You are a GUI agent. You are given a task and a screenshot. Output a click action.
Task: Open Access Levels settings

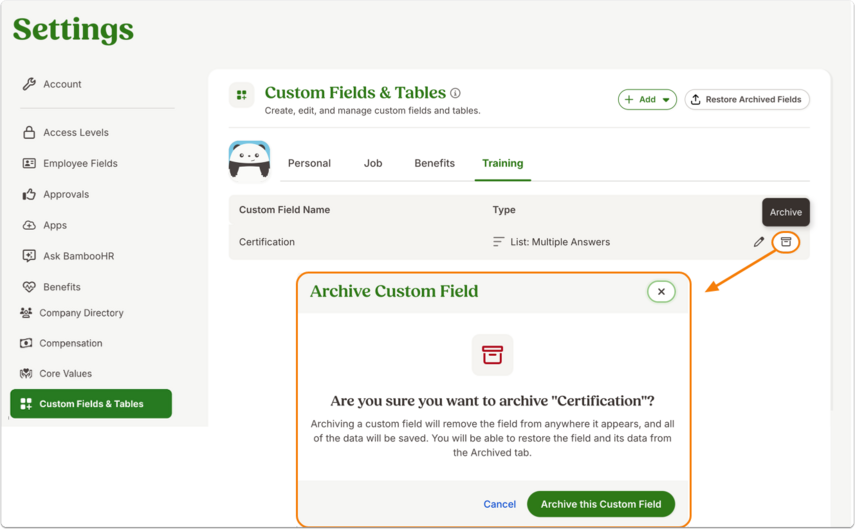point(76,133)
